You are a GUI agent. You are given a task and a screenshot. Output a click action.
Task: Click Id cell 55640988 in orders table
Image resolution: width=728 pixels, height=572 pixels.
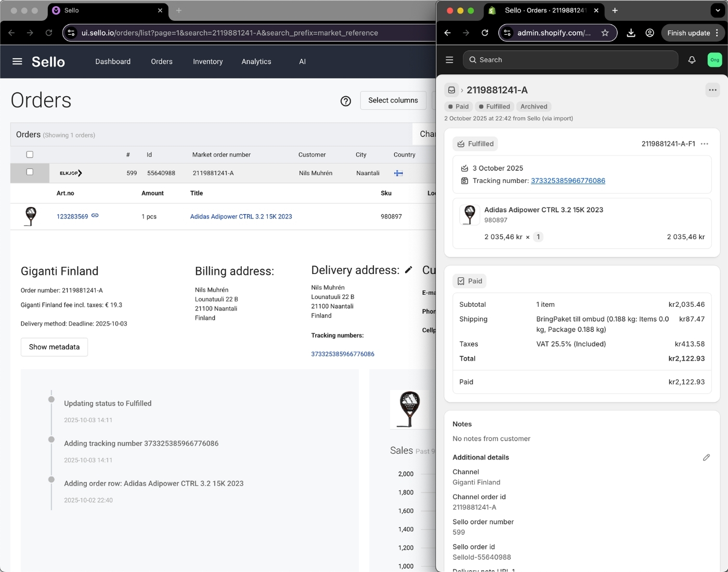click(x=161, y=173)
